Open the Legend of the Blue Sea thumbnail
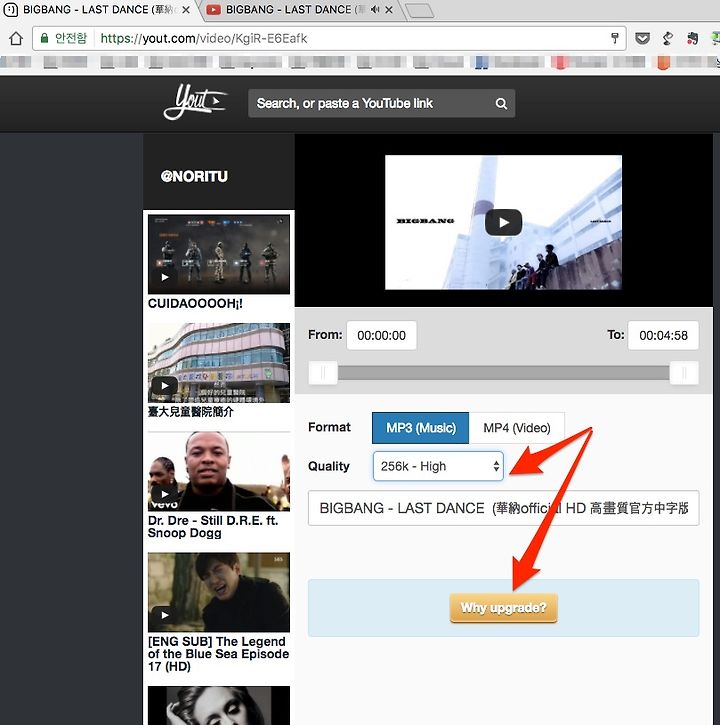720x725 pixels. 219,592
